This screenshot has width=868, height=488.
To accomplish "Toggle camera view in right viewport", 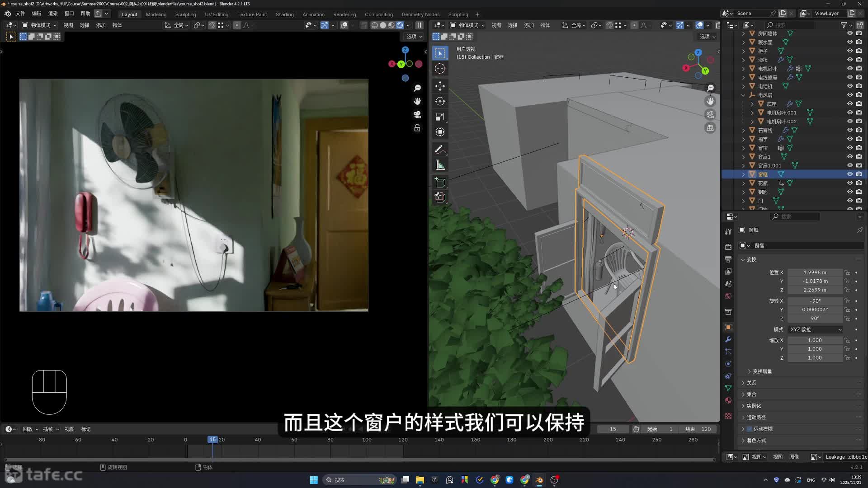I will click(x=710, y=115).
